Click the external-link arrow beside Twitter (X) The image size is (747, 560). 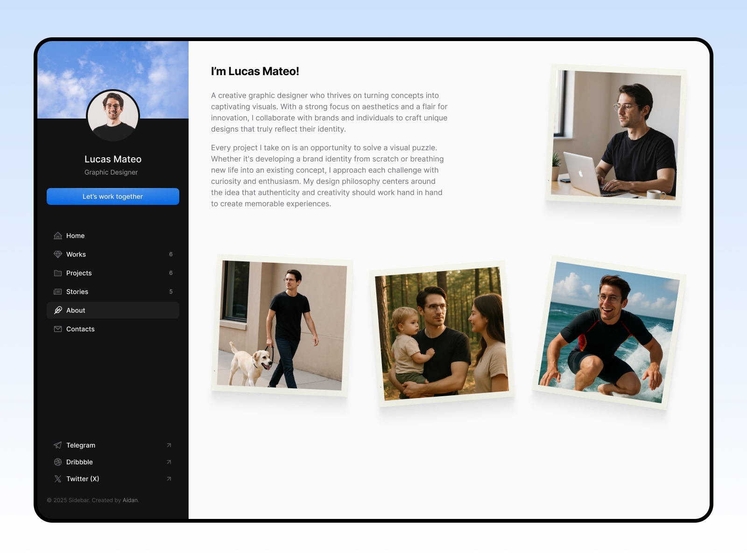point(168,479)
